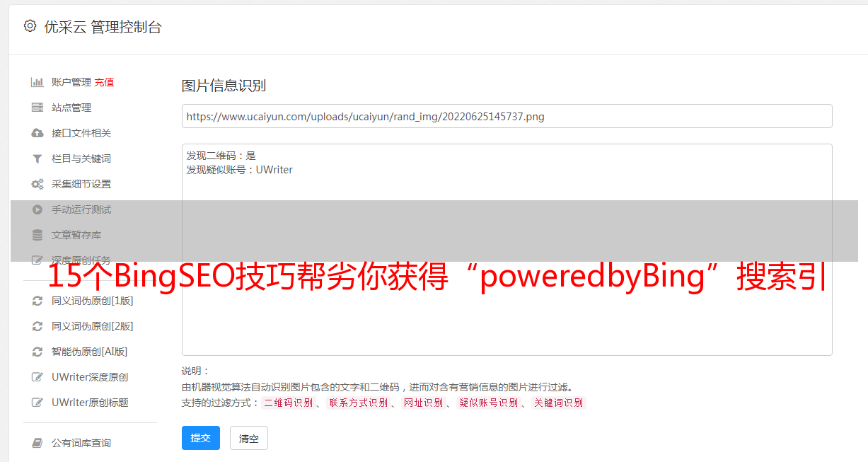The image size is (868, 462).
Task: Click the 清空 clear button
Action: pos(249,438)
